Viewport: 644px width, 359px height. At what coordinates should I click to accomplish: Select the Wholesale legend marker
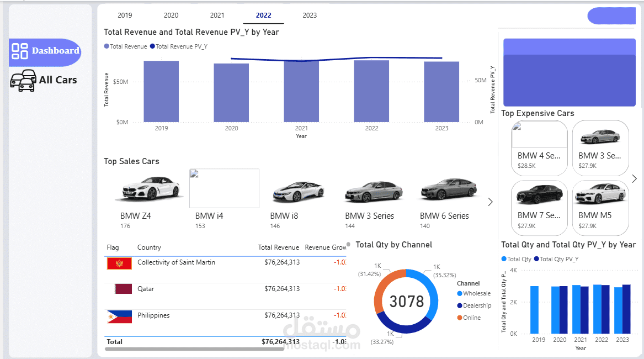click(x=460, y=294)
